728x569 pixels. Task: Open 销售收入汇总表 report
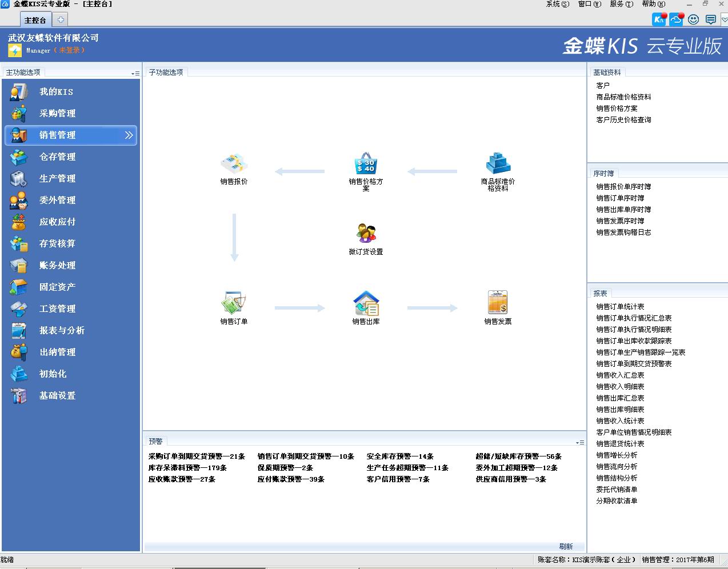pyautogui.click(x=620, y=375)
